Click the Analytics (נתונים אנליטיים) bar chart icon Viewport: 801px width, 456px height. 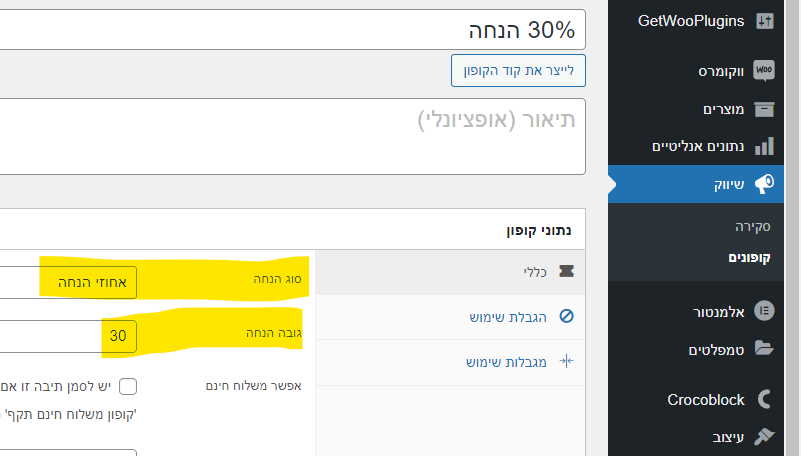(x=765, y=146)
